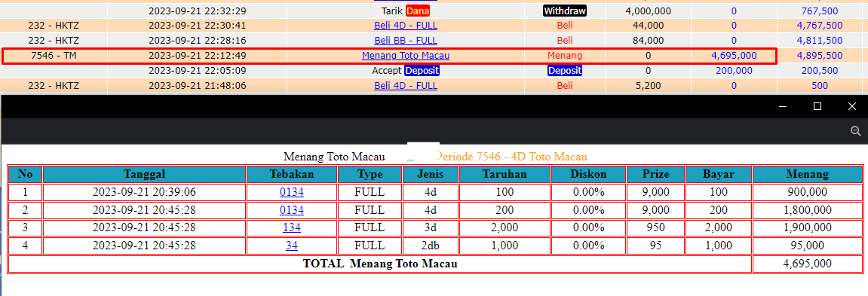868x296 pixels.
Task: Click the Withdraw label badge
Action: 565,11
